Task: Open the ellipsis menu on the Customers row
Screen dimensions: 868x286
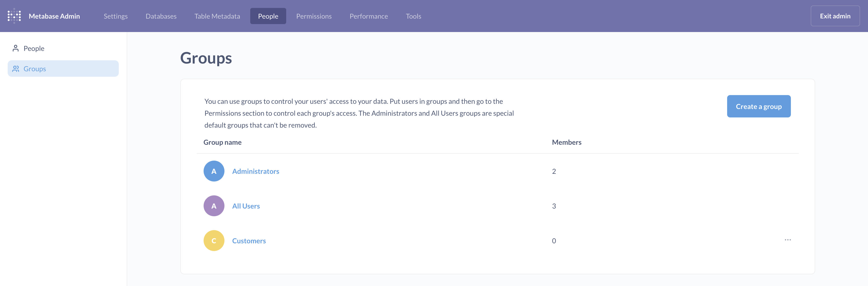Action: [788, 240]
